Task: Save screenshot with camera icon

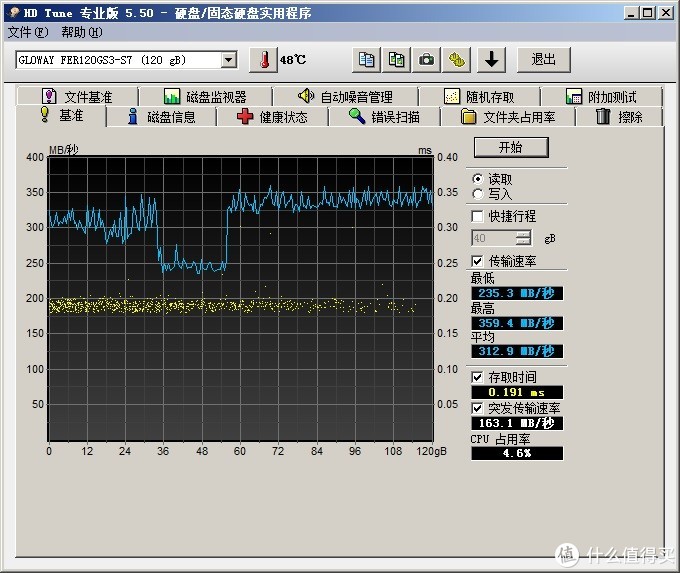Action: 426,59
